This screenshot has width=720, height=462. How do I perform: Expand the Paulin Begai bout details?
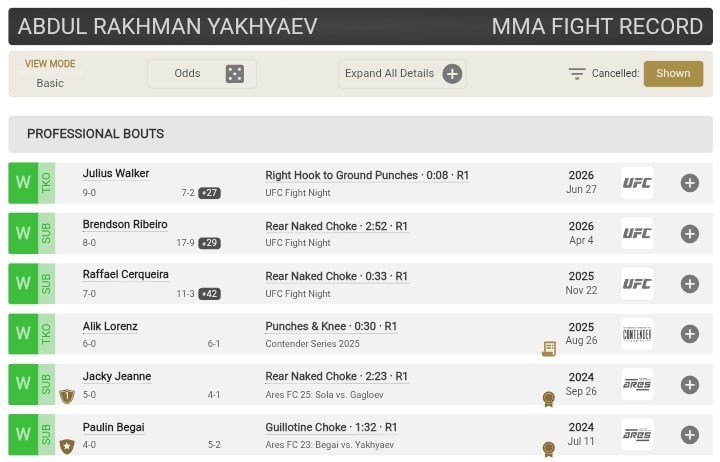tap(690, 435)
